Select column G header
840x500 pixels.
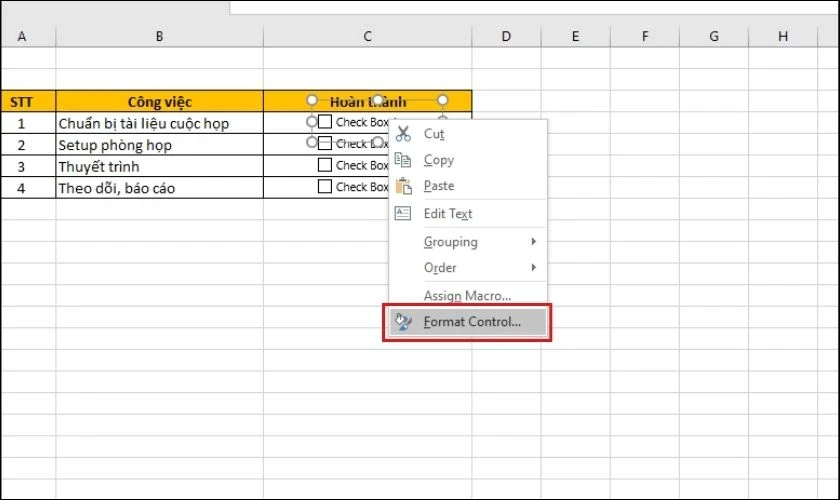point(714,36)
